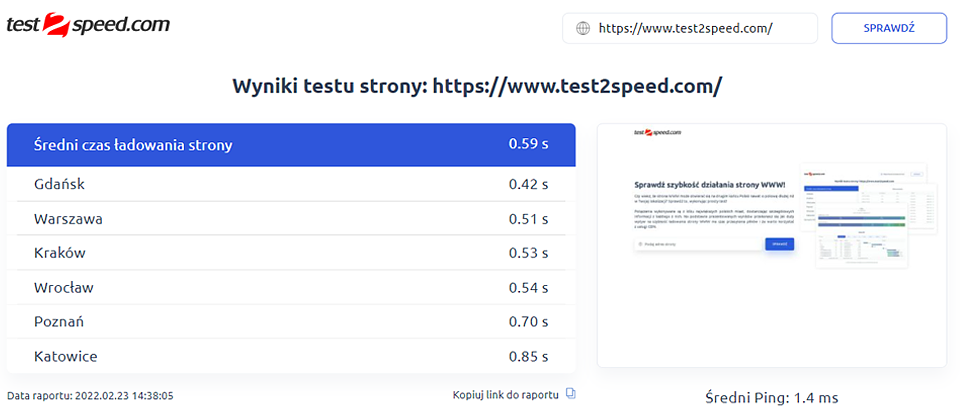The height and width of the screenshot is (417, 960).
Task: Click the copy icon beside report link
Action: 571,394
